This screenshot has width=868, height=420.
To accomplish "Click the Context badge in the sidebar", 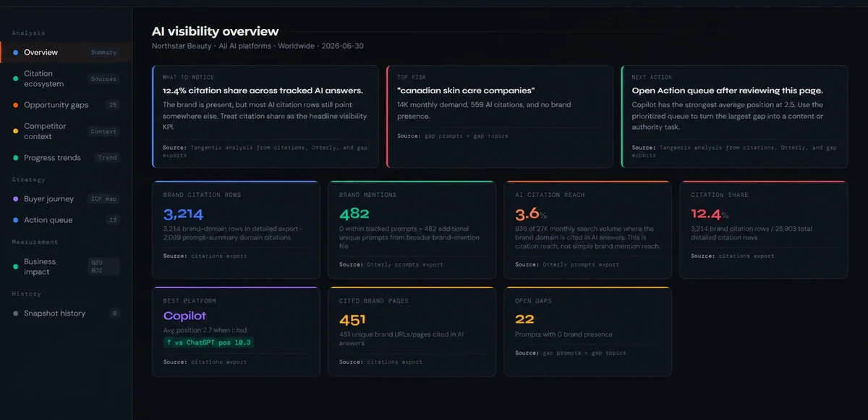I will coord(103,132).
